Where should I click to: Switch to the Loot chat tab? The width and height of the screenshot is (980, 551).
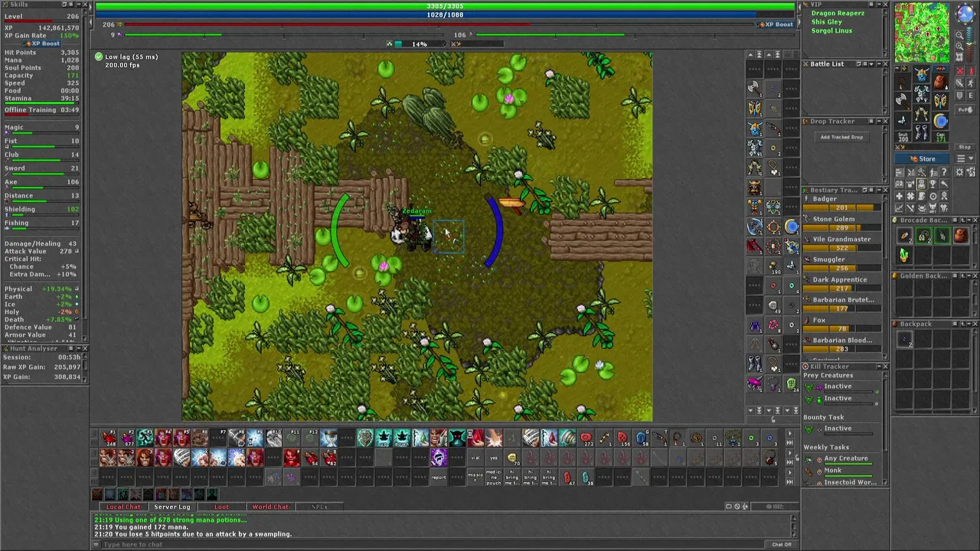(221, 507)
